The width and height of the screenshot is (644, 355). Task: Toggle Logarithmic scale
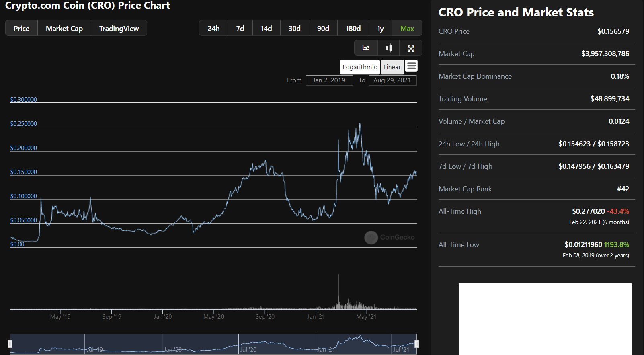(x=360, y=67)
